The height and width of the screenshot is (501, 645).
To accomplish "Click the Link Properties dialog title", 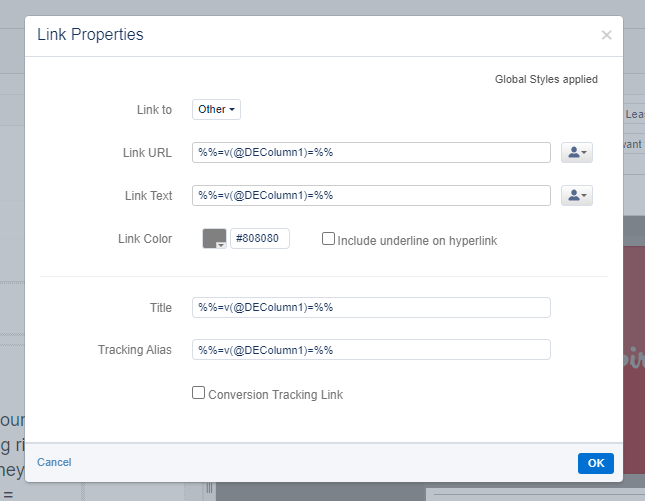I will pyautogui.click(x=90, y=35).
